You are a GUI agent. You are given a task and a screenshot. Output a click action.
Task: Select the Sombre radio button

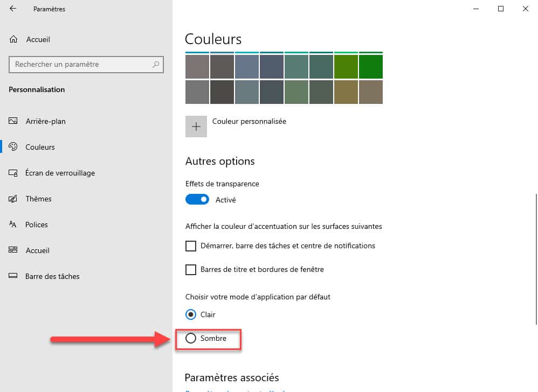(191, 338)
